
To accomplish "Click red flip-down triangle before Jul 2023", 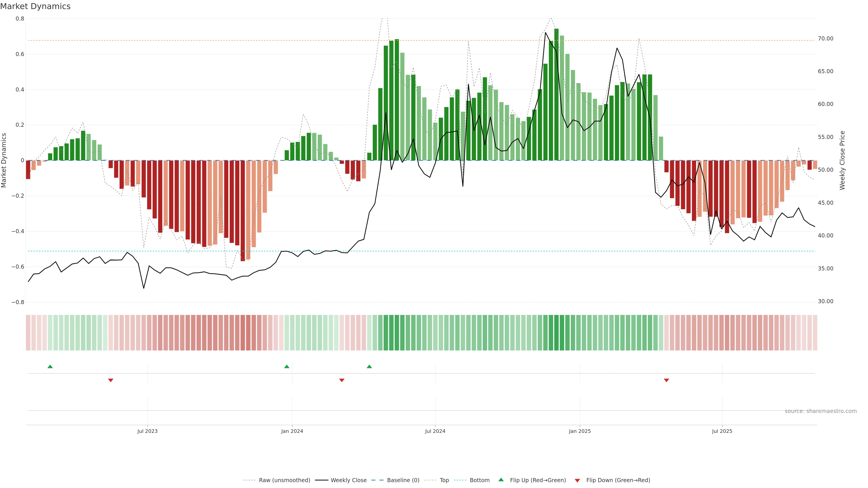I will [111, 380].
